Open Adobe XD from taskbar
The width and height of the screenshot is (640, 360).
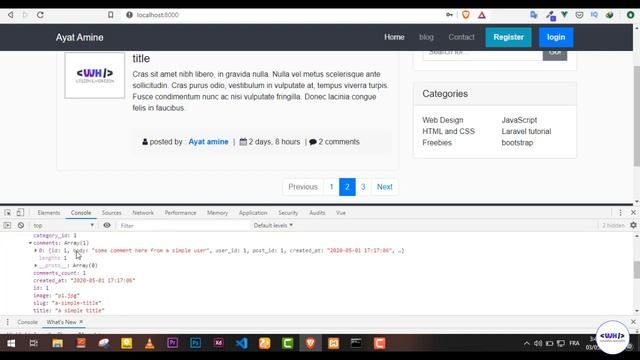[x=218, y=343]
